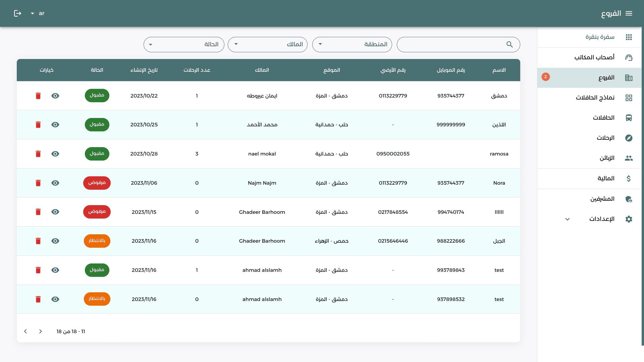Open المالية menu item
Screen dimensions: 644x362
589,179
